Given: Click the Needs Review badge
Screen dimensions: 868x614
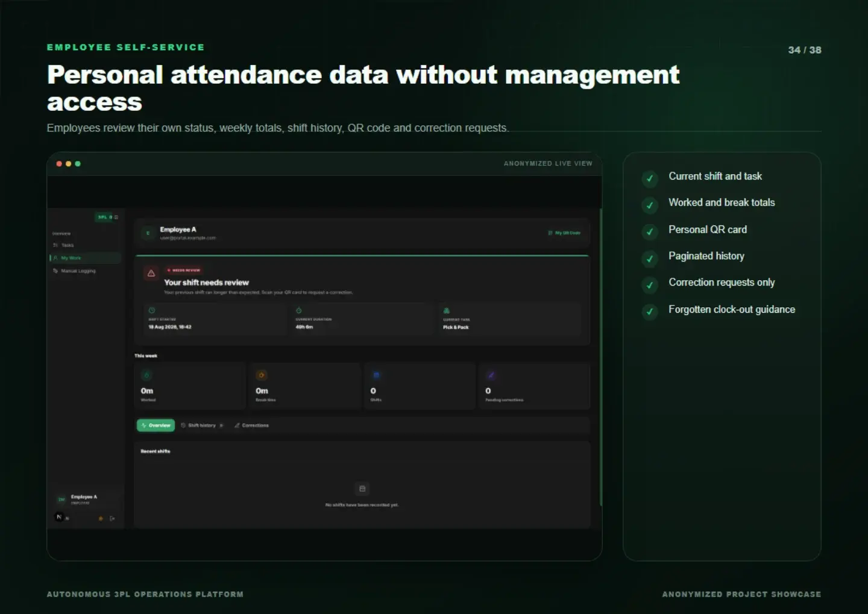Looking at the screenshot, I should pos(184,271).
